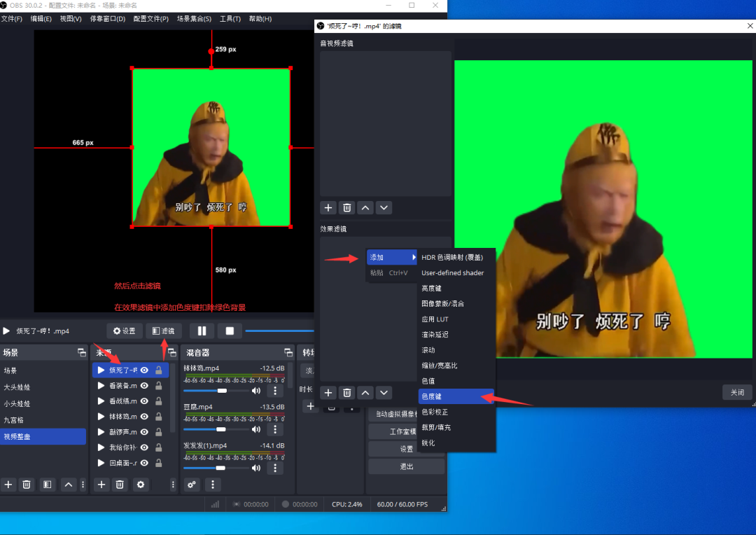Click the play icon of 看装备 source
The width and height of the screenshot is (756, 535).
click(x=101, y=385)
